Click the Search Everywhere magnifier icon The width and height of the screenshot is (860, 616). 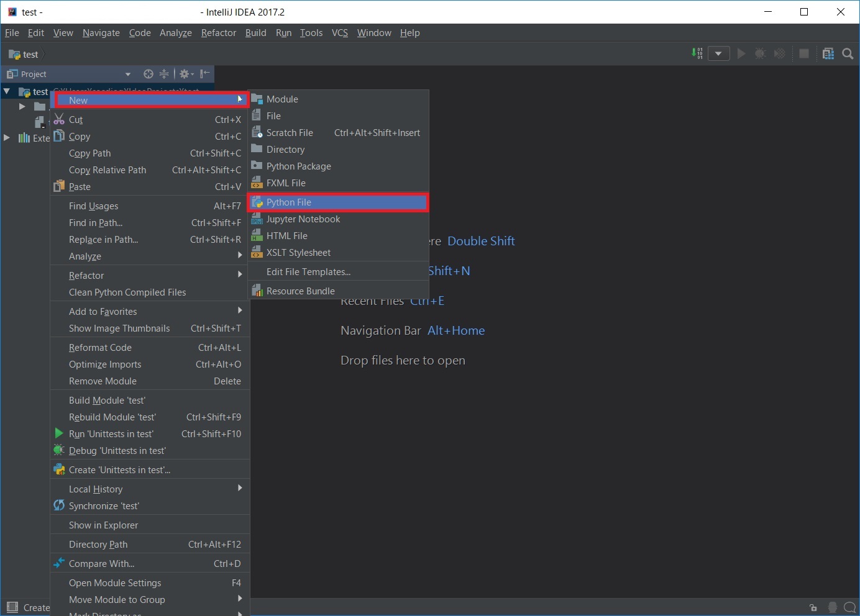tap(848, 54)
